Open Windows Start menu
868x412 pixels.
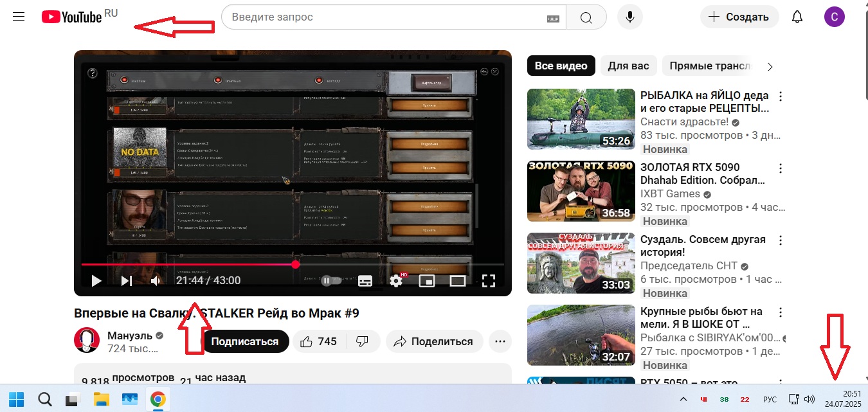[x=16, y=399]
